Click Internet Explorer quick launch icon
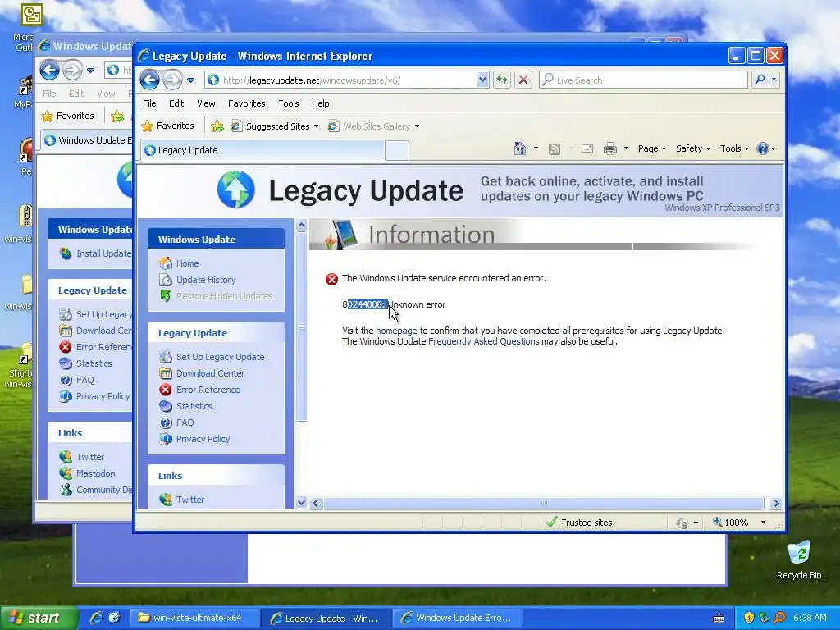 pyautogui.click(x=96, y=618)
